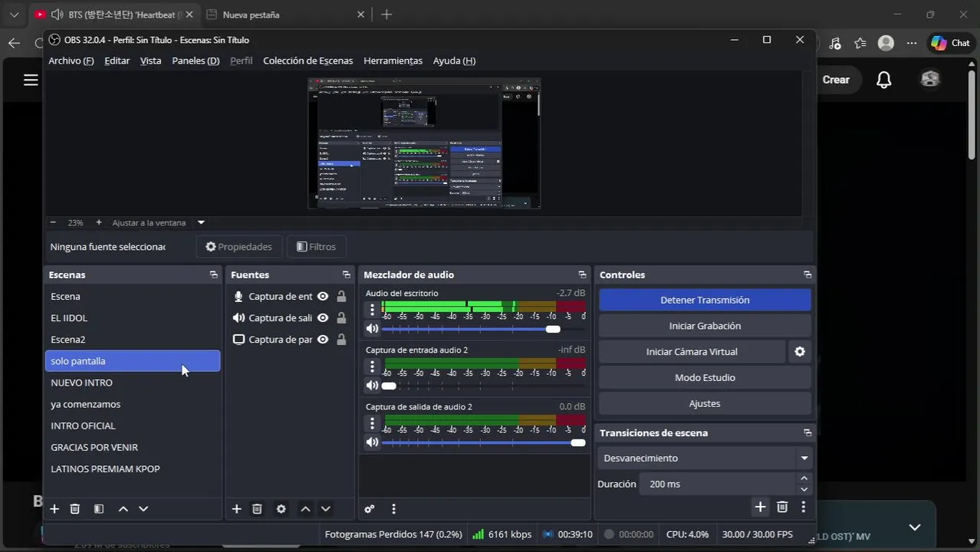Open Editar menu
The image size is (980, 552).
coord(117,61)
